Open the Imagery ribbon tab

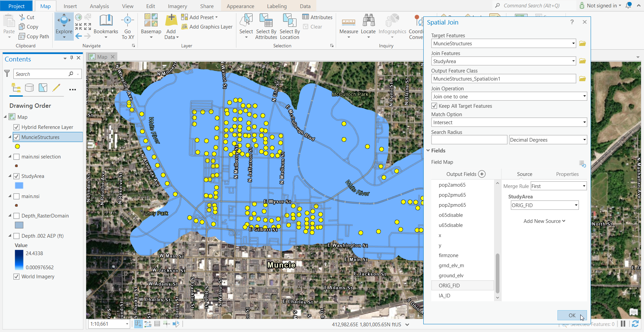coord(177,6)
